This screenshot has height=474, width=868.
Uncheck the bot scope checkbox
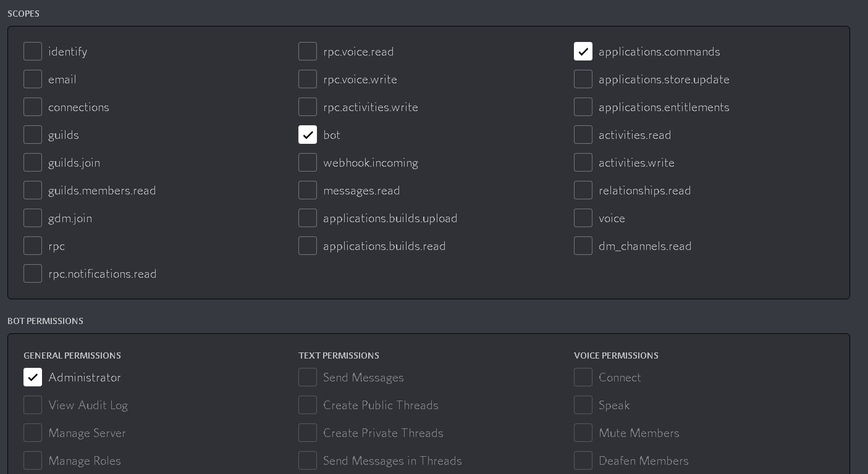coord(308,135)
